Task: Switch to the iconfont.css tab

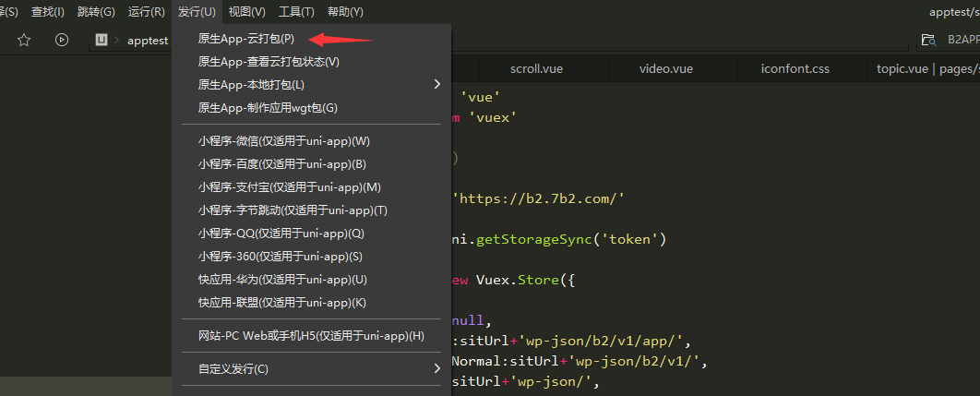Action: 795,69
